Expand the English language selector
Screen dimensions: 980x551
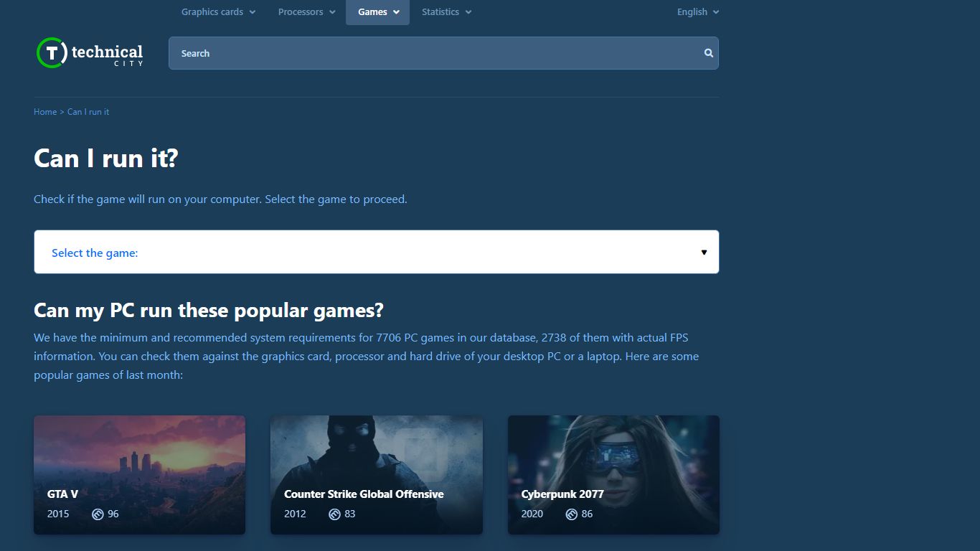[x=698, y=12]
